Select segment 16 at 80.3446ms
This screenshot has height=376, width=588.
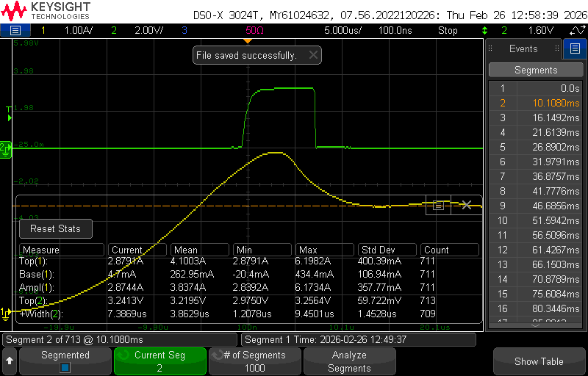point(536,308)
